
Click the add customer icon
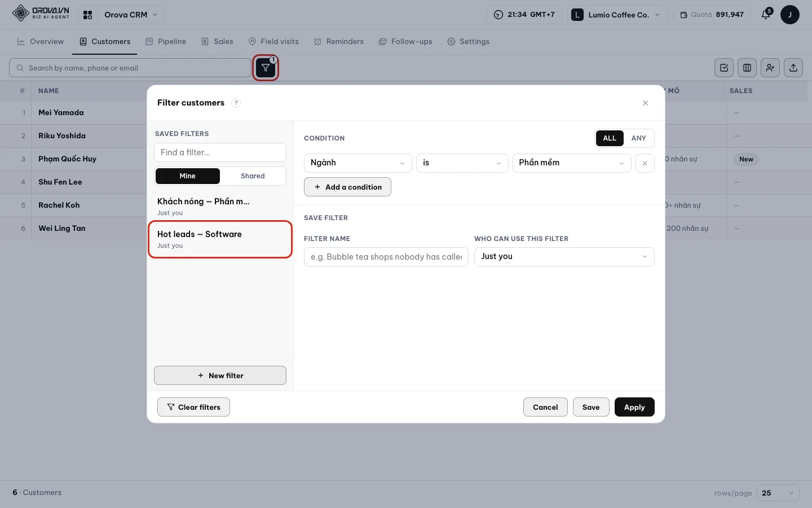770,68
